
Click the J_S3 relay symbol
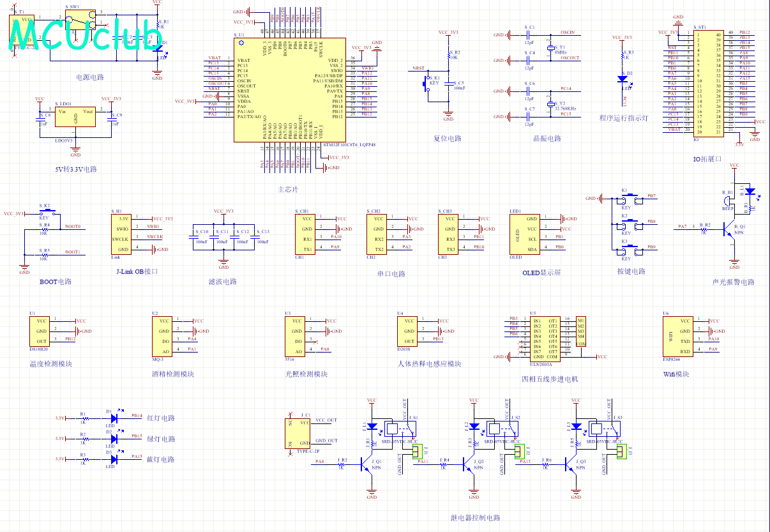pyautogui.click(x=606, y=429)
